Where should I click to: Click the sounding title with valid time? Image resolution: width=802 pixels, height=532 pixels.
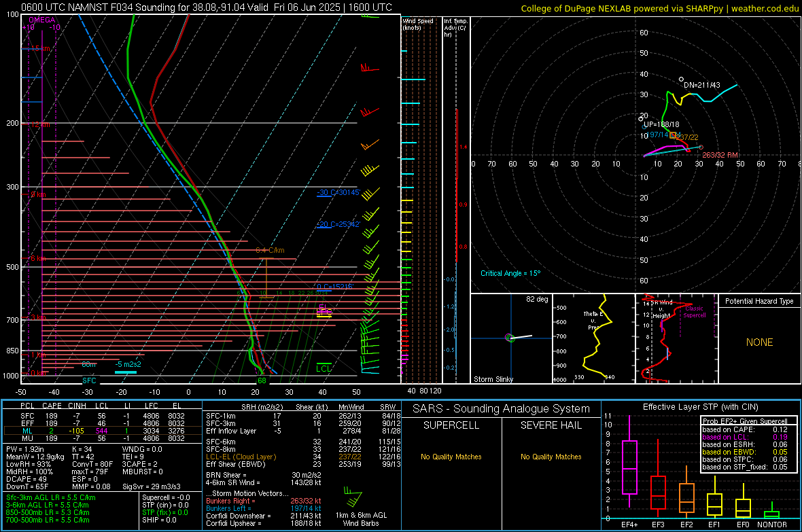pos(207,7)
